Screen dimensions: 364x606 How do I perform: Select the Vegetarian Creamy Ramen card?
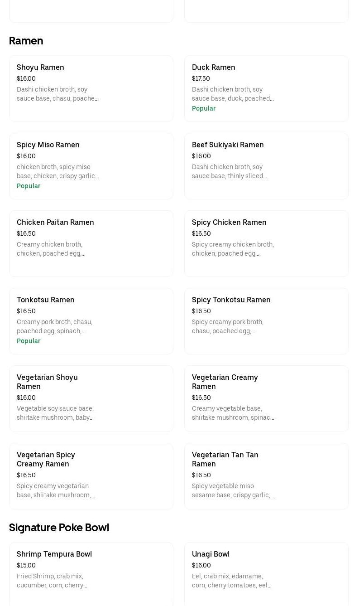pos(266,398)
